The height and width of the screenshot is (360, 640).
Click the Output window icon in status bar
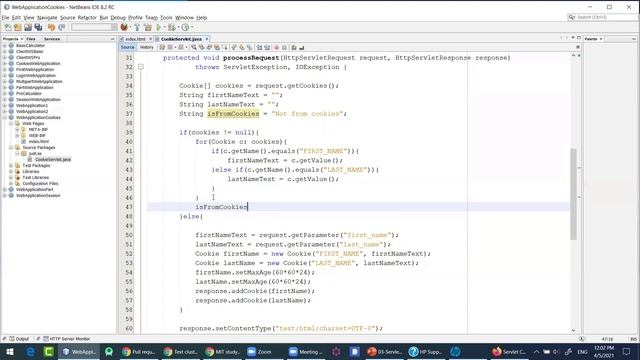coord(12,339)
